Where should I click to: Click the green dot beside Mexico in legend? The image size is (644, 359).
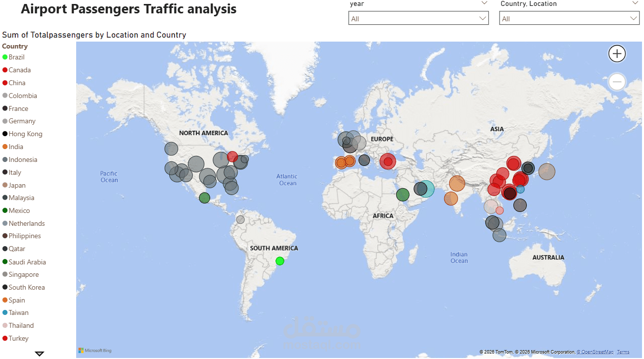[x=4, y=210]
